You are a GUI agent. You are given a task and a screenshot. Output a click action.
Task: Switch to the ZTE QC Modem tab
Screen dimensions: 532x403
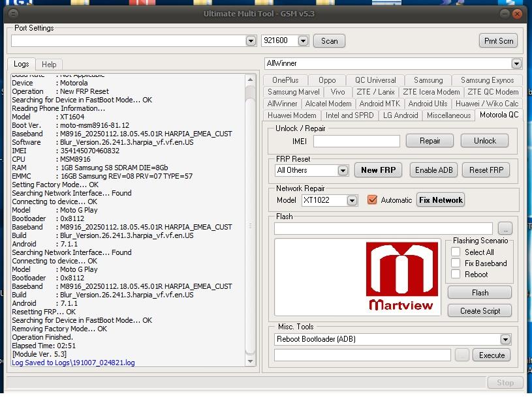click(493, 92)
